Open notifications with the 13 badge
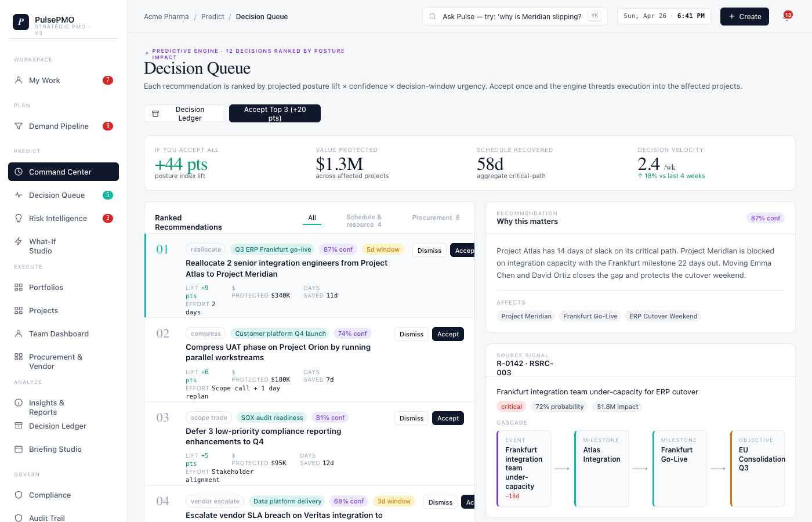 [x=787, y=16]
